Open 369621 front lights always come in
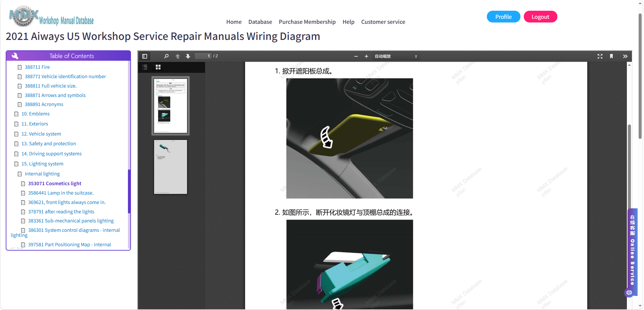The height and width of the screenshot is (310, 644). coord(67,202)
